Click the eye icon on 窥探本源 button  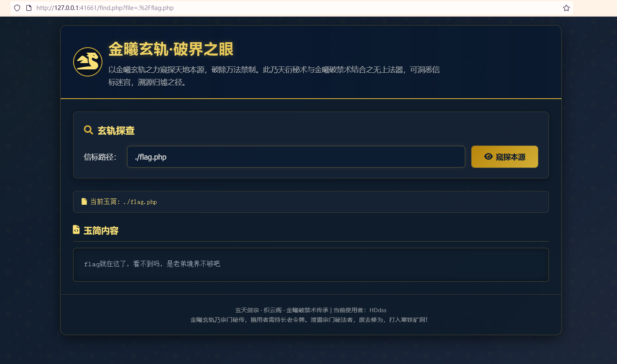point(488,157)
